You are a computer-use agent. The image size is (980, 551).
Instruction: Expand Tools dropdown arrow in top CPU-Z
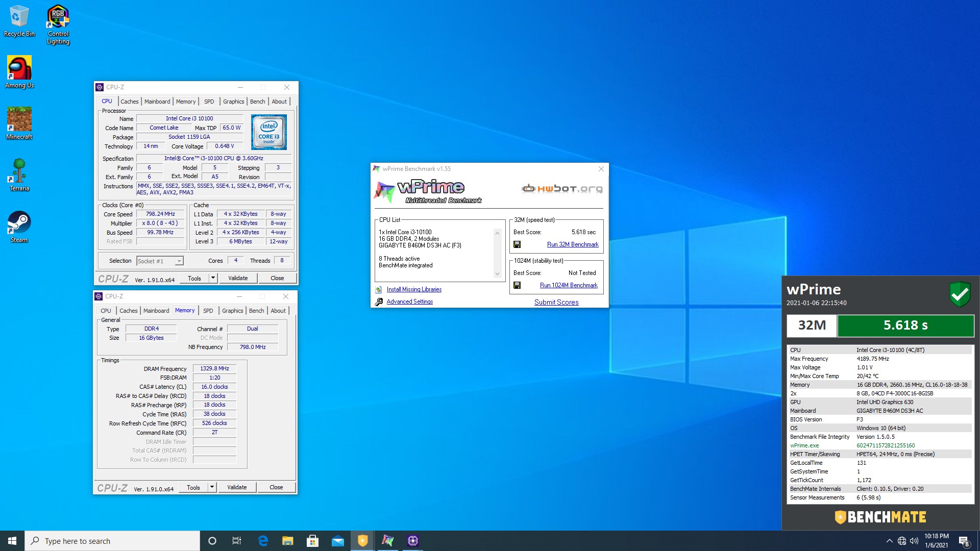[x=213, y=278]
